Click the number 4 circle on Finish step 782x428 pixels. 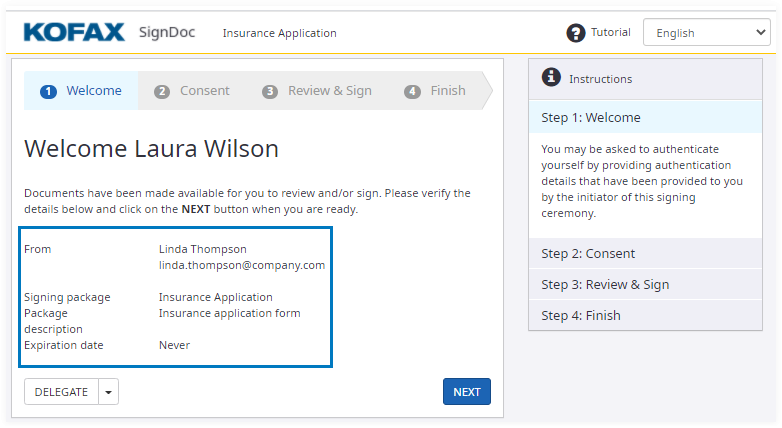(x=412, y=91)
